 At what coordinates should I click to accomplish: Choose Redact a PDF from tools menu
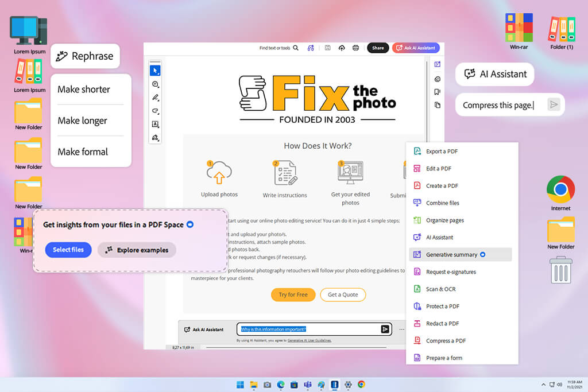[x=459, y=324]
